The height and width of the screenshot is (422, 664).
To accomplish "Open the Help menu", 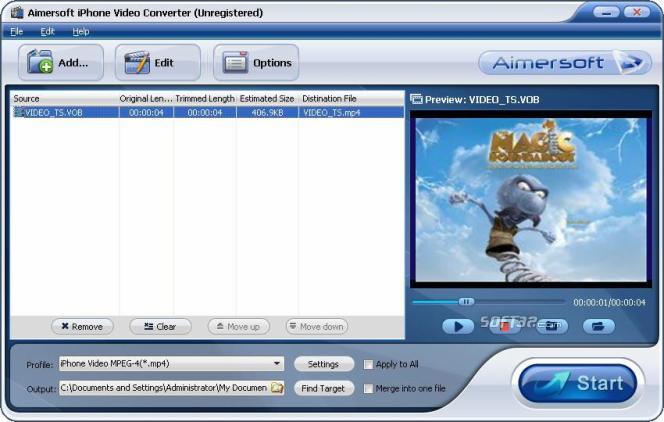I will click(x=80, y=31).
